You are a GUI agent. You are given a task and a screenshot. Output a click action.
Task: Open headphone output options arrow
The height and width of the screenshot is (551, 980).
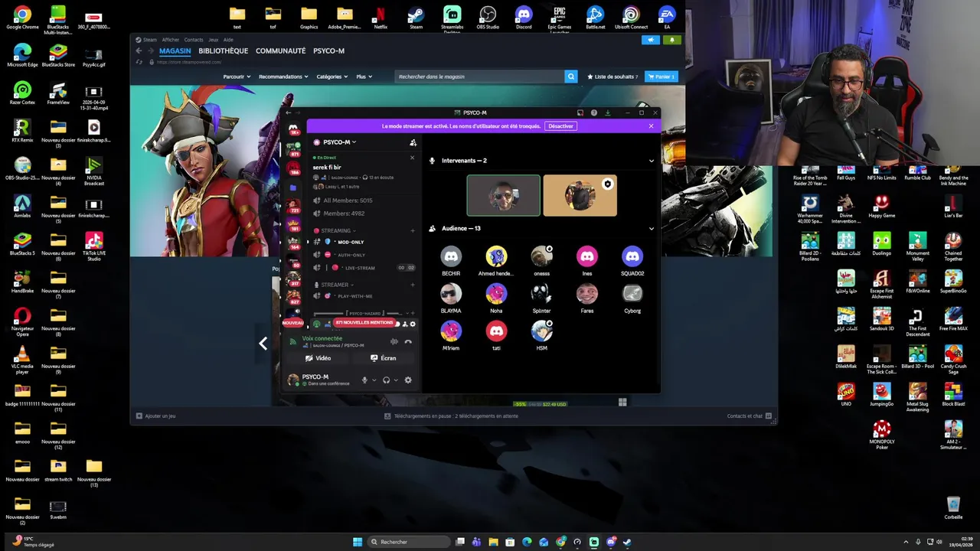point(396,380)
